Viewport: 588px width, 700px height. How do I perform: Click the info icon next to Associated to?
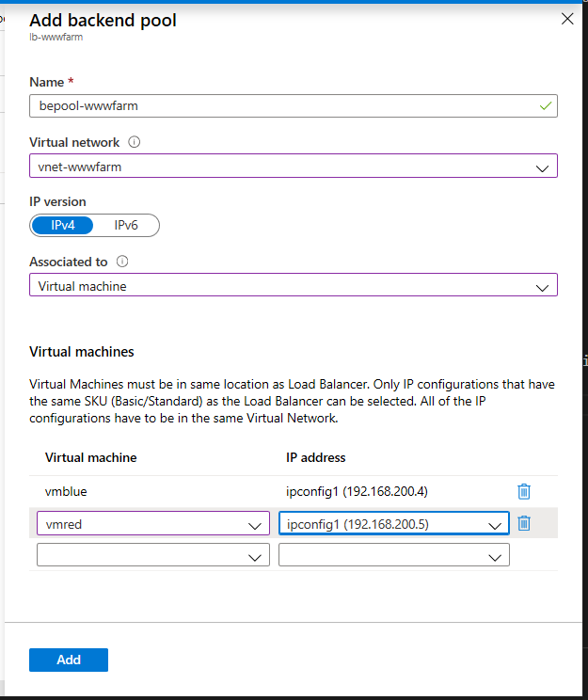pyautogui.click(x=122, y=262)
